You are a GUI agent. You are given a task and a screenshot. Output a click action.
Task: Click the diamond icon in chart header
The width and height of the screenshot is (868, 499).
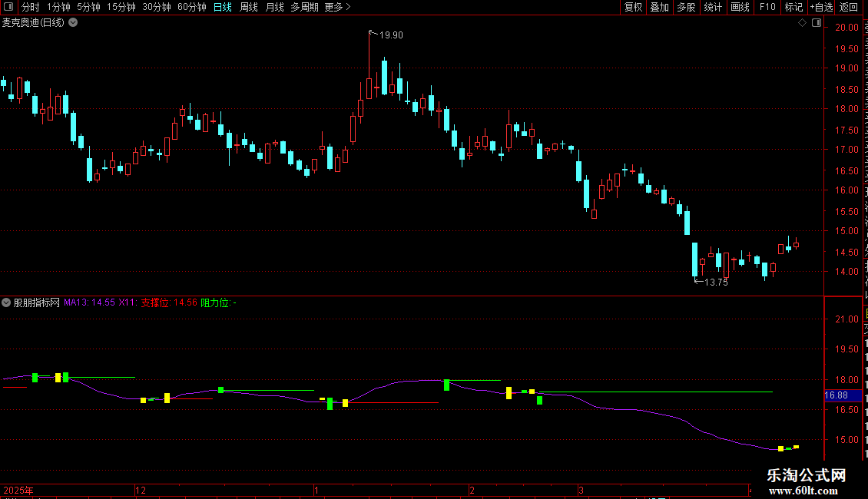(x=802, y=23)
